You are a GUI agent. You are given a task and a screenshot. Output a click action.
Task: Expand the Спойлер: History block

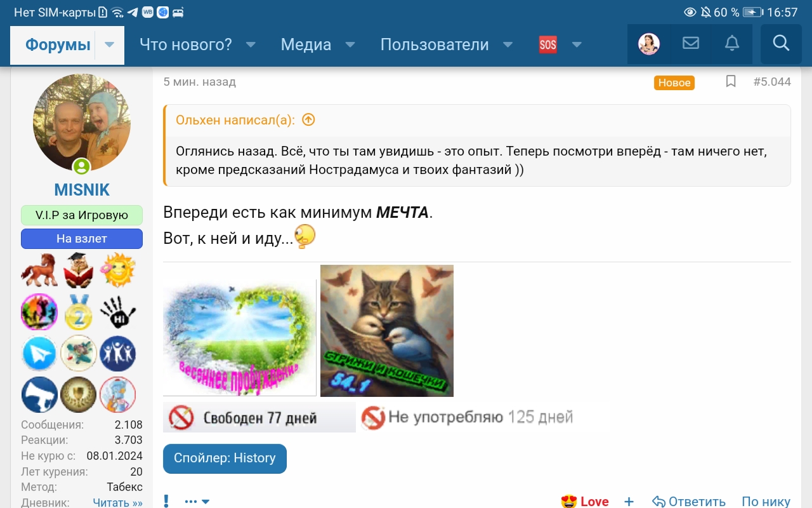[x=225, y=458]
